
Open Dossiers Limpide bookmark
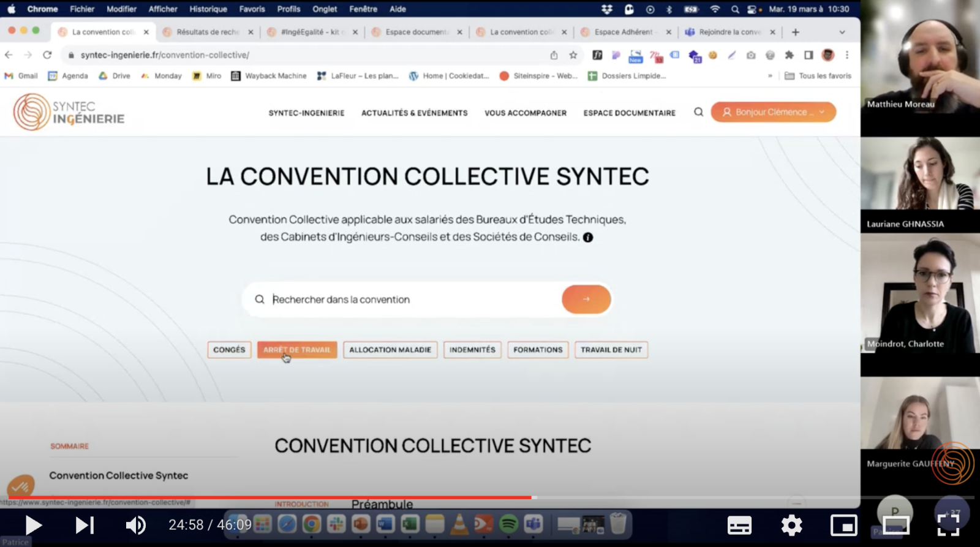tap(627, 76)
